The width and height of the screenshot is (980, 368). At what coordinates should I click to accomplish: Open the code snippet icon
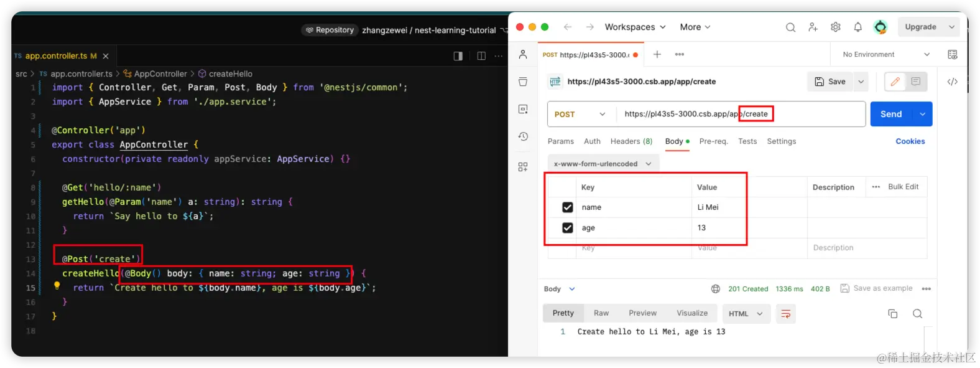point(953,82)
